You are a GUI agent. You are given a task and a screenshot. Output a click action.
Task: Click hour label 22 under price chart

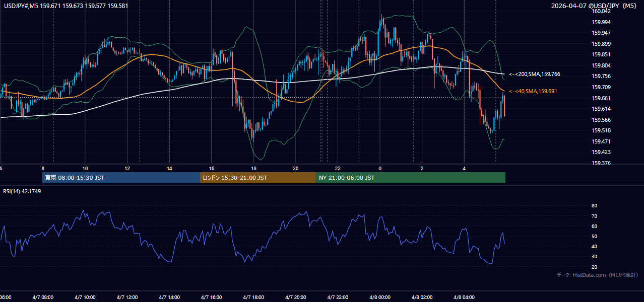click(338, 168)
